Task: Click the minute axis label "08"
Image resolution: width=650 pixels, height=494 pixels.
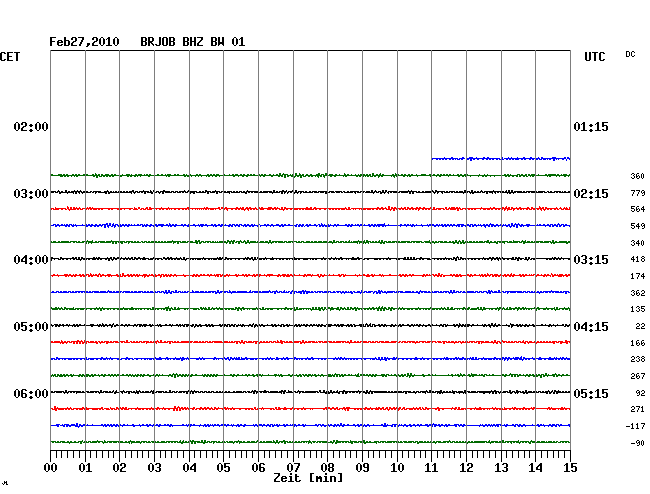Action: 327,468
